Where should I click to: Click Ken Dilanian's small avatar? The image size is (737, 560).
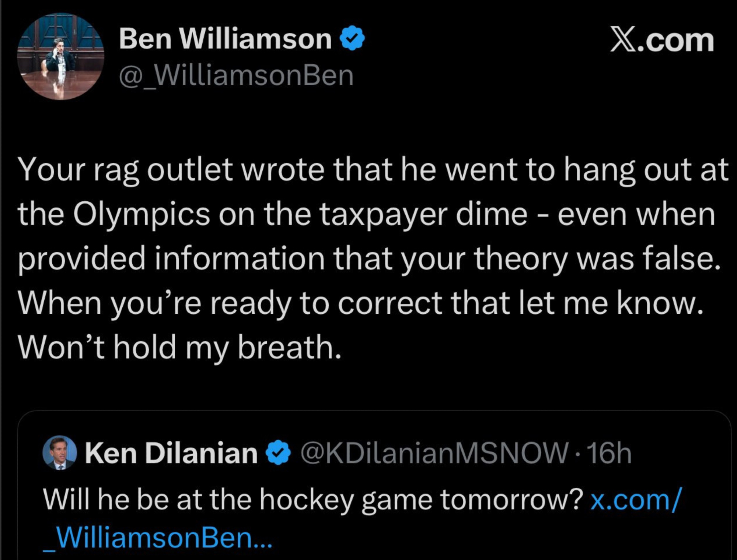pyautogui.click(x=60, y=453)
